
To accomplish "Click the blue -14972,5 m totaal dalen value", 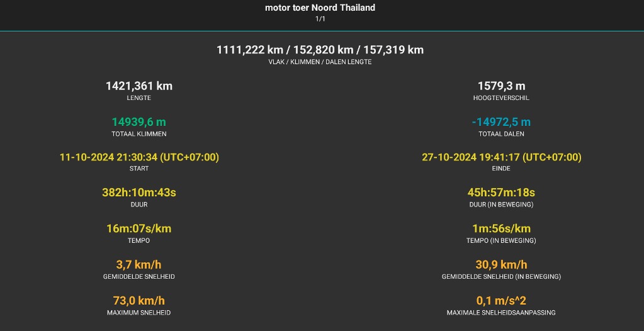I will click(501, 122).
